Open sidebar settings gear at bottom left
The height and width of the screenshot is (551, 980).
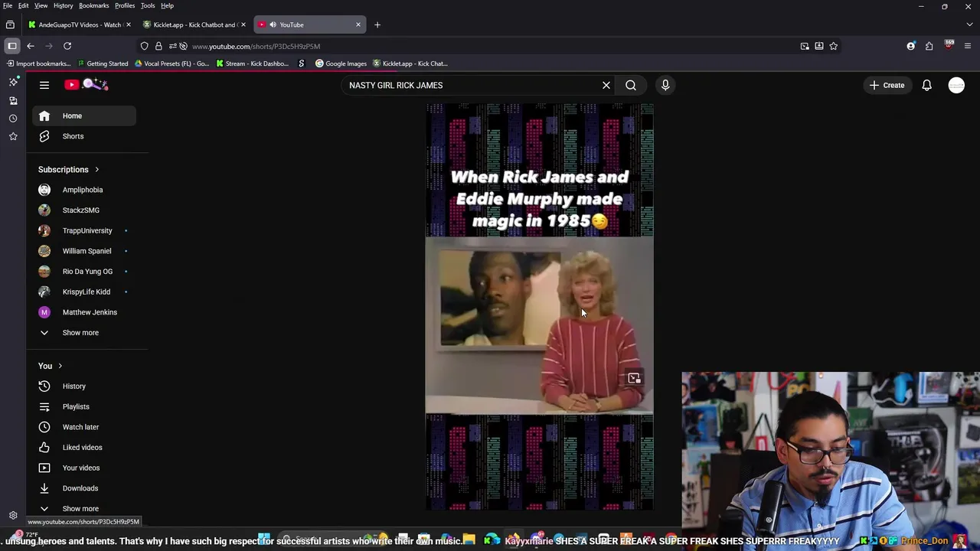(13, 516)
